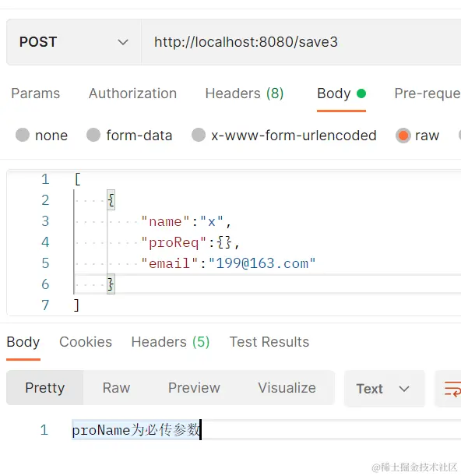Click the "email":"199@163.com" line
Viewport: 461px width, 476px height.
228,263
